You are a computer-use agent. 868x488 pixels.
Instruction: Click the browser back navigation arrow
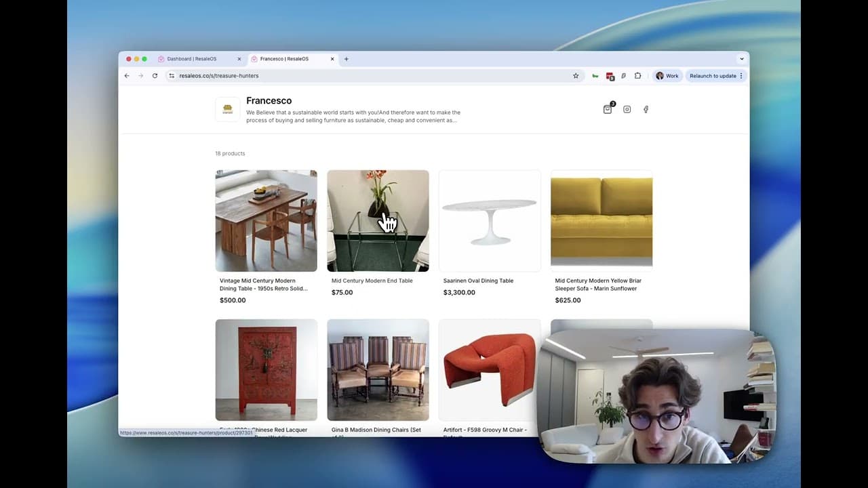(127, 76)
